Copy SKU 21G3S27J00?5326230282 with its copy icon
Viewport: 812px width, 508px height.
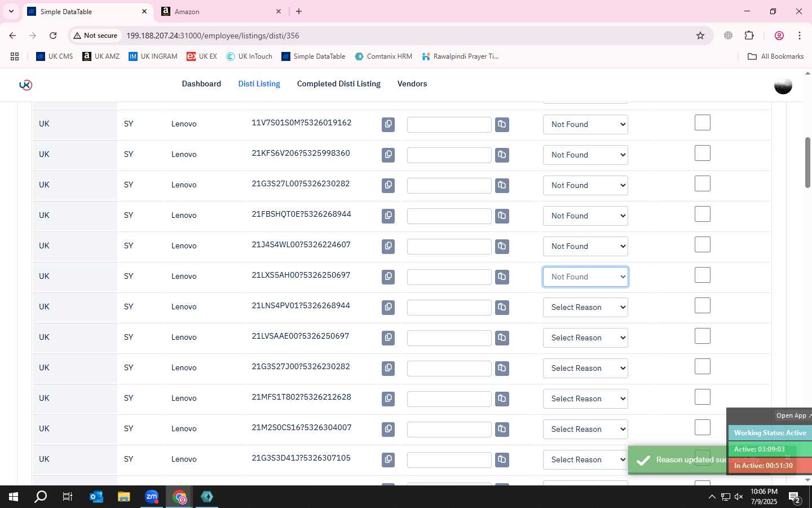[388, 368]
